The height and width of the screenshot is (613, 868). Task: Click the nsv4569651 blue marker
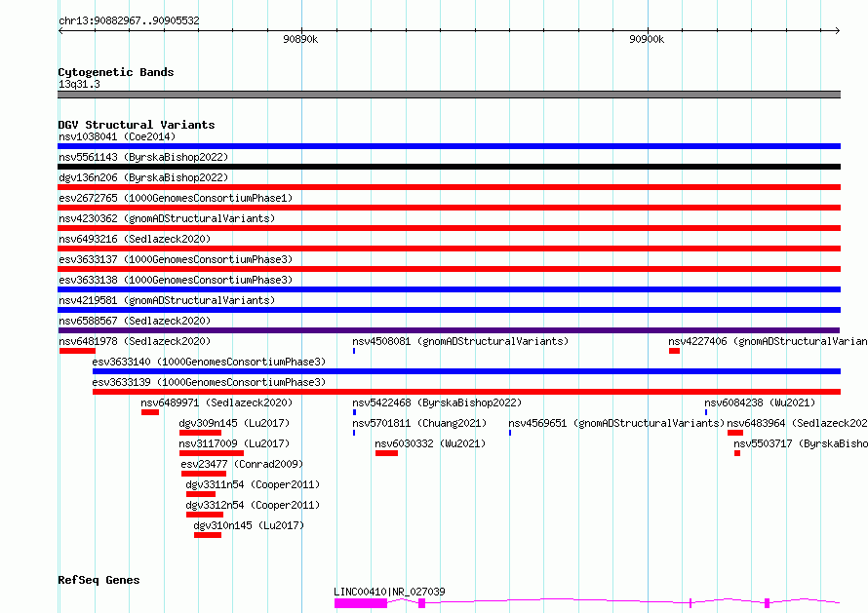pyautogui.click(x=510, y=433)
